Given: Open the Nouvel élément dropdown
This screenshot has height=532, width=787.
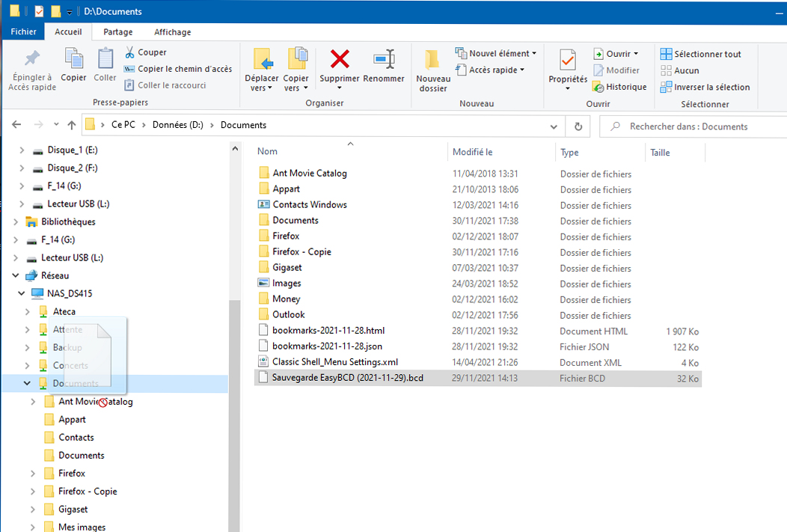Looking at the screenshot, I should tap(497, 54).
